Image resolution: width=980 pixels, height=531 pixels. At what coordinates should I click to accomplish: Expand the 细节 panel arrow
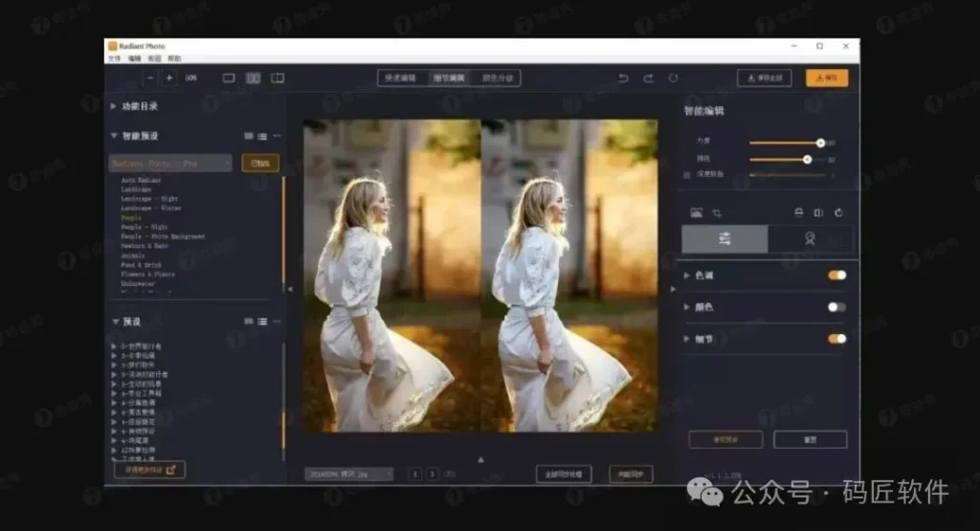687,339
